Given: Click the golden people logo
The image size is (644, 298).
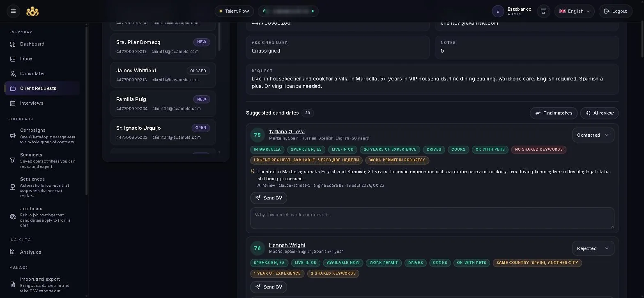Looking at the screenshot, I should (32, 11).
